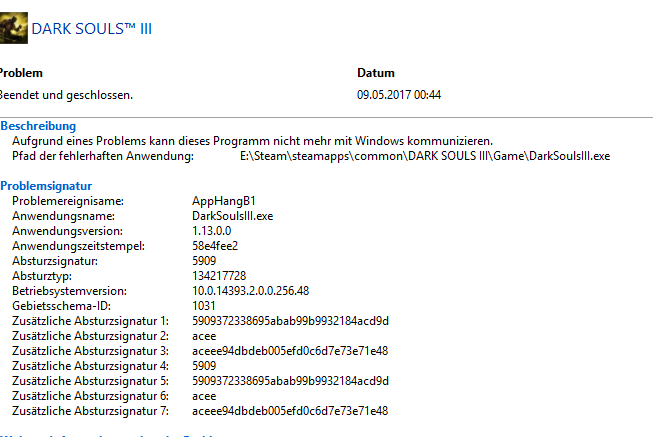Click the Absturzsignatur label
This screenshot has height=437, width=653.
click(55, 261)
